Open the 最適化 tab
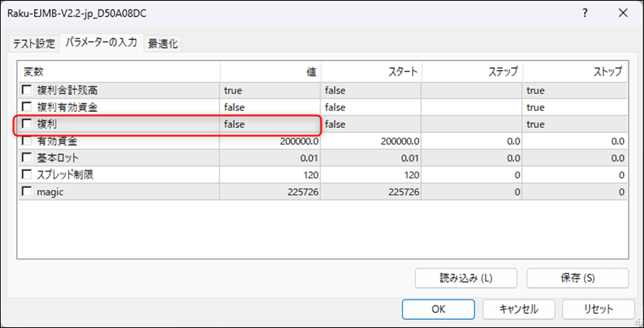 163,44
